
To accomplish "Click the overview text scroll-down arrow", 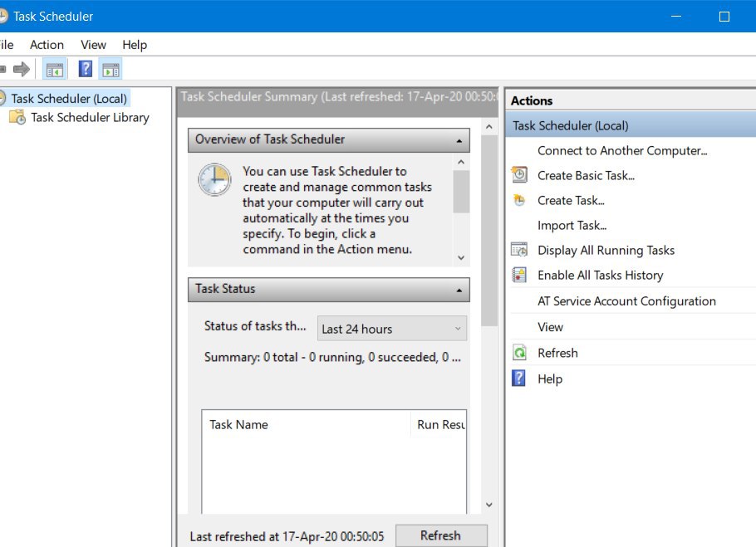I will point(461,257).
